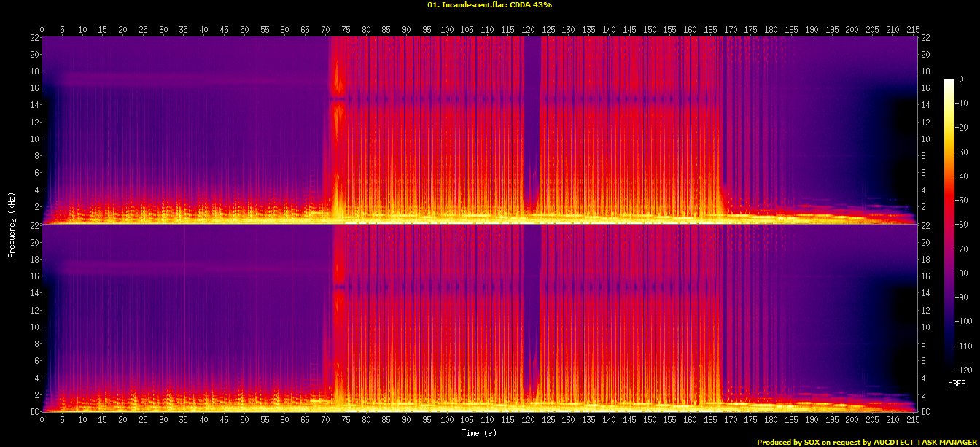Click the -120 label on the dBFS scale
This screenshot has height=447, width=980.
pos(964,370)
